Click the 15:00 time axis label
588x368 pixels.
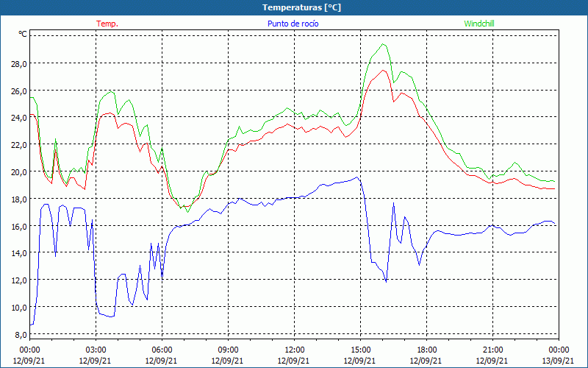click(x=360, y=350)
